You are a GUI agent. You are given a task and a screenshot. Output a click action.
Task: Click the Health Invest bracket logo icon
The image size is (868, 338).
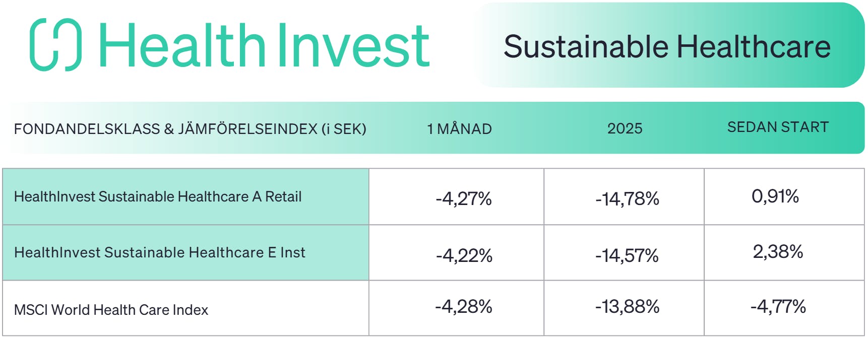point(55,44)
